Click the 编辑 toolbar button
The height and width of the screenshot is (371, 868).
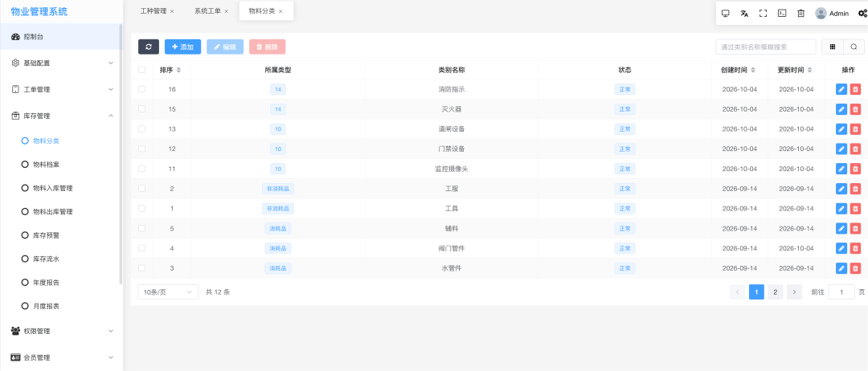coord(225,47)
